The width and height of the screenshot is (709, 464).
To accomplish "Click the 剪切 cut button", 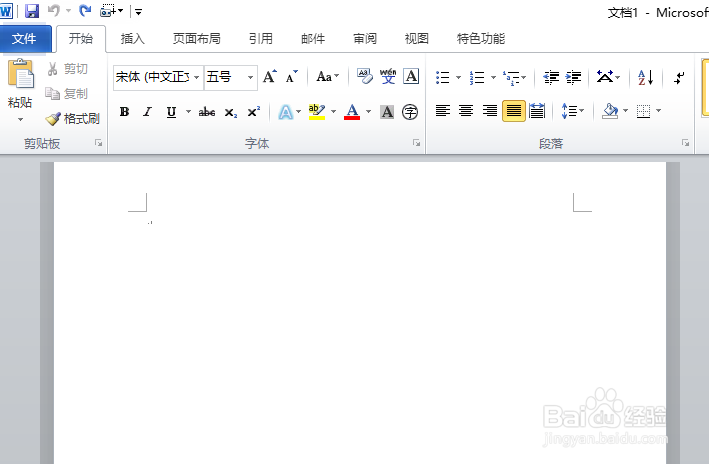I will [67, 69].
